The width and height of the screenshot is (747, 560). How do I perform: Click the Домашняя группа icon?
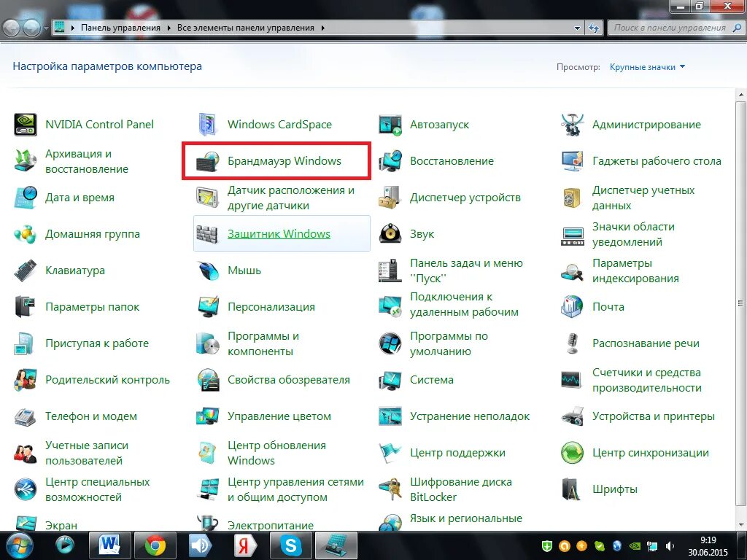click(26, 234)
